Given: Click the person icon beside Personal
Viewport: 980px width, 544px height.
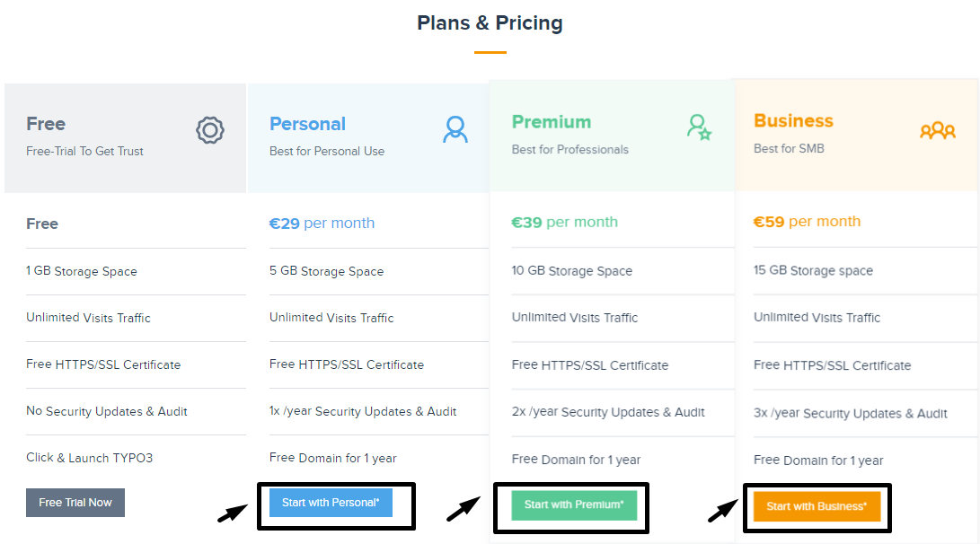Looking at the screenshot, I should [455, 129].
